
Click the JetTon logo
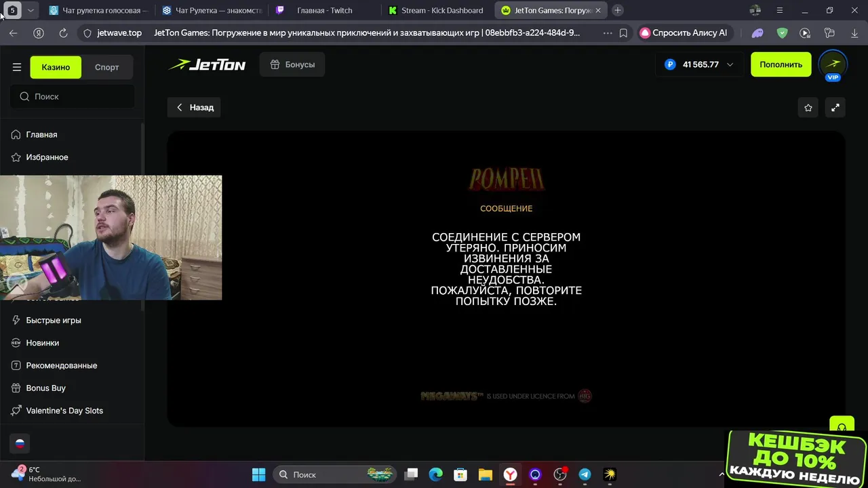207,65
